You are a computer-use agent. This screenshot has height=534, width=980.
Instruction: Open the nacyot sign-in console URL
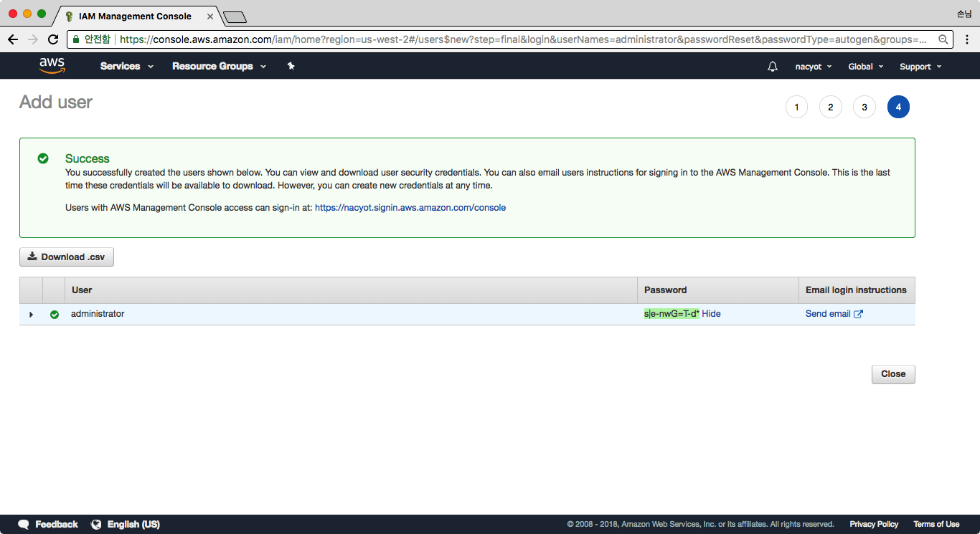point(410,208)
